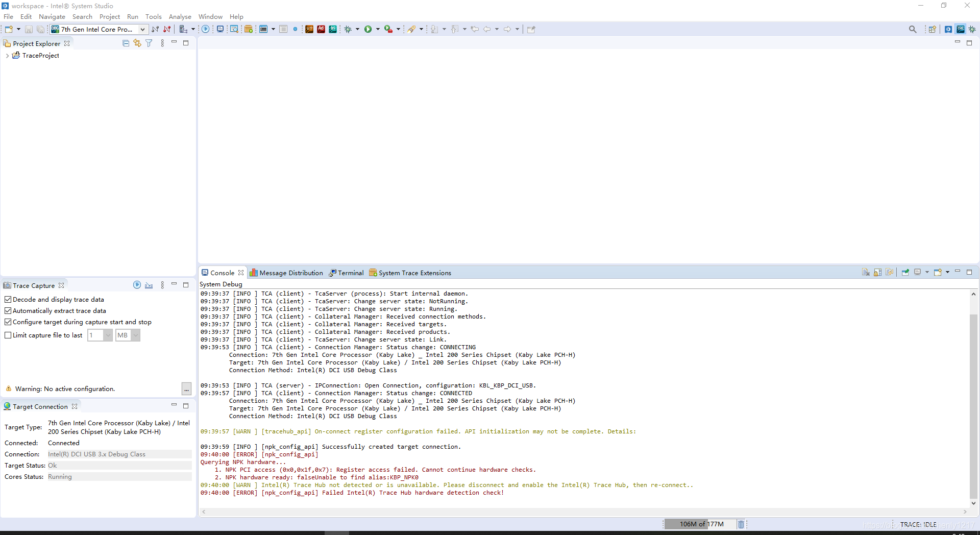Click the '...' configuration button in Trace Capture
The image size is (980, 535).
pos(186,389)
